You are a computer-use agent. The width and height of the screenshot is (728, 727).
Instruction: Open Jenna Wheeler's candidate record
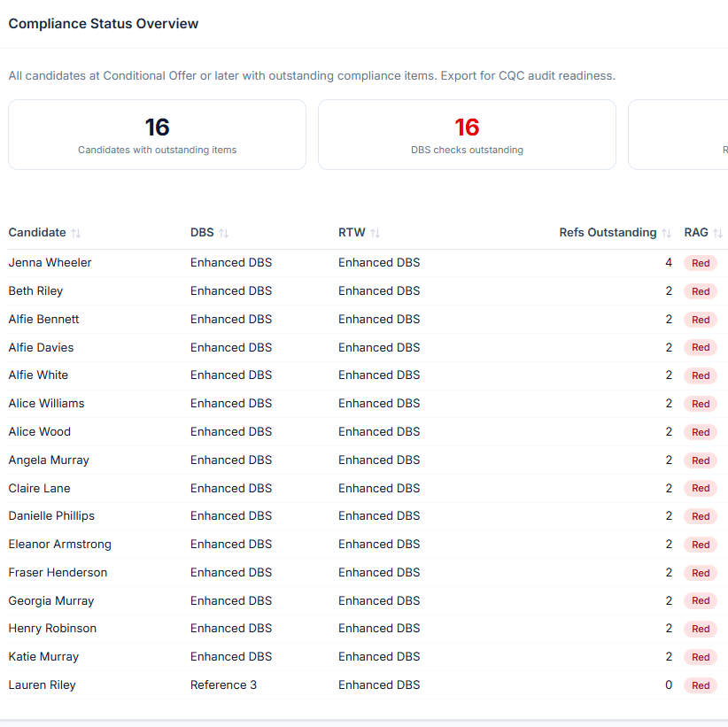click(50, 262)
